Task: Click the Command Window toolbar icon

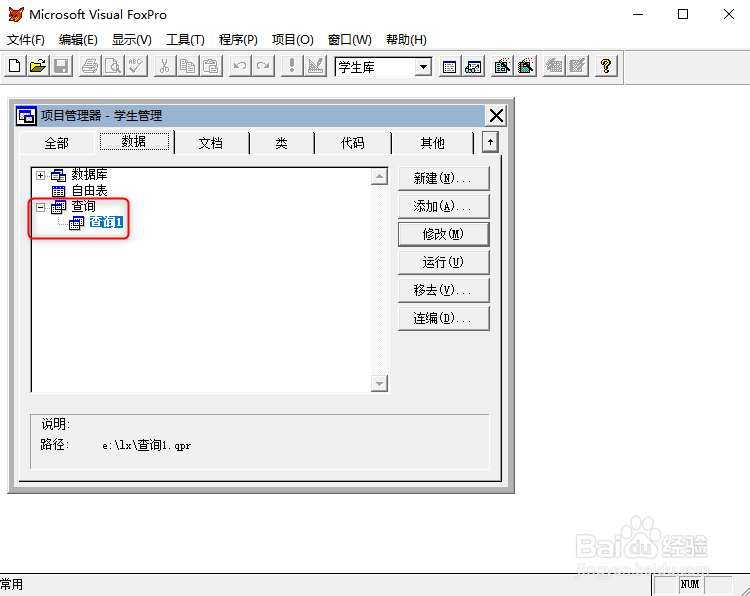Action: tap(449, 66)
